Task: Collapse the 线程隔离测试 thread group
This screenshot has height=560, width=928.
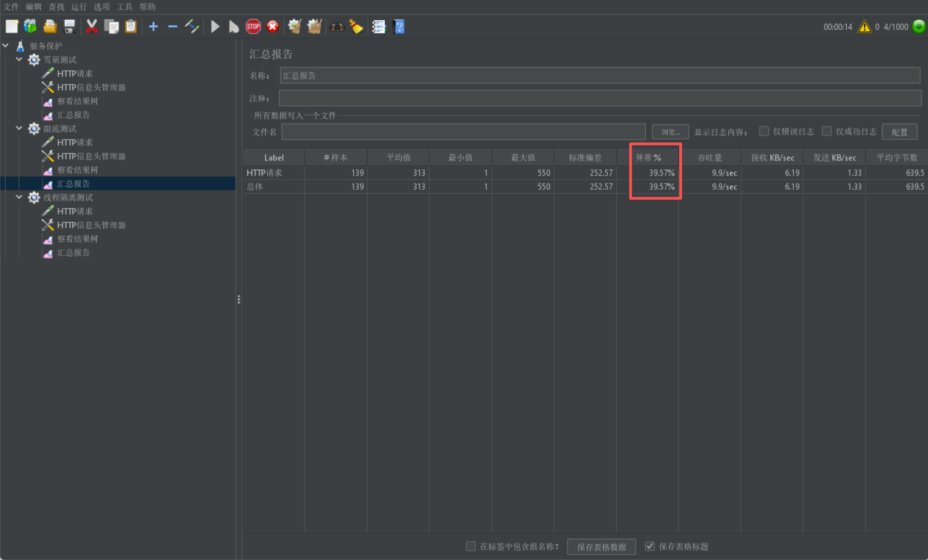Action: tap(19, 197)
